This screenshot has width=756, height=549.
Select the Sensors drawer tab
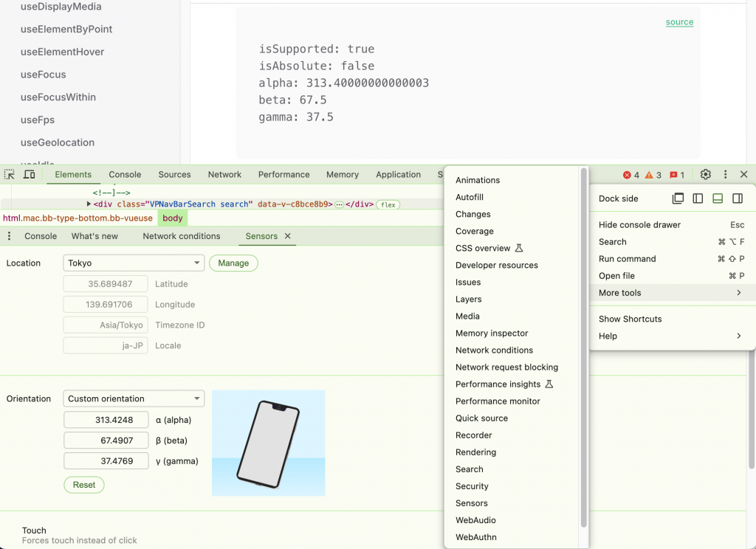click(261, 235)
